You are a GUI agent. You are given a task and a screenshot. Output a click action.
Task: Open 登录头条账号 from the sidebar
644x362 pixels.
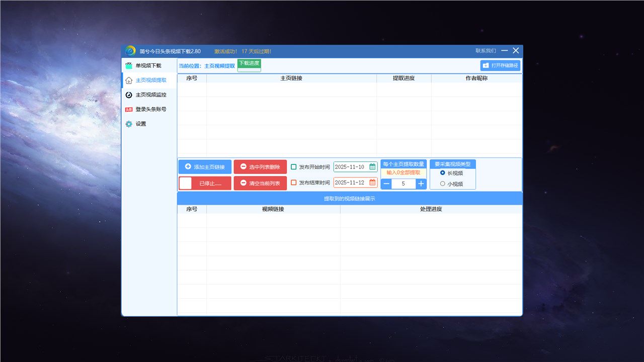(x=150, y=109)
